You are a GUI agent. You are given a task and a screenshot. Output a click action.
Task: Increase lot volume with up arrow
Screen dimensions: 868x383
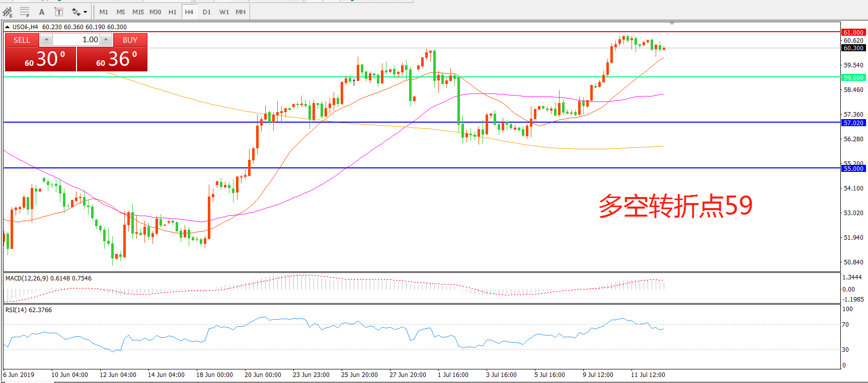[106, 40]
